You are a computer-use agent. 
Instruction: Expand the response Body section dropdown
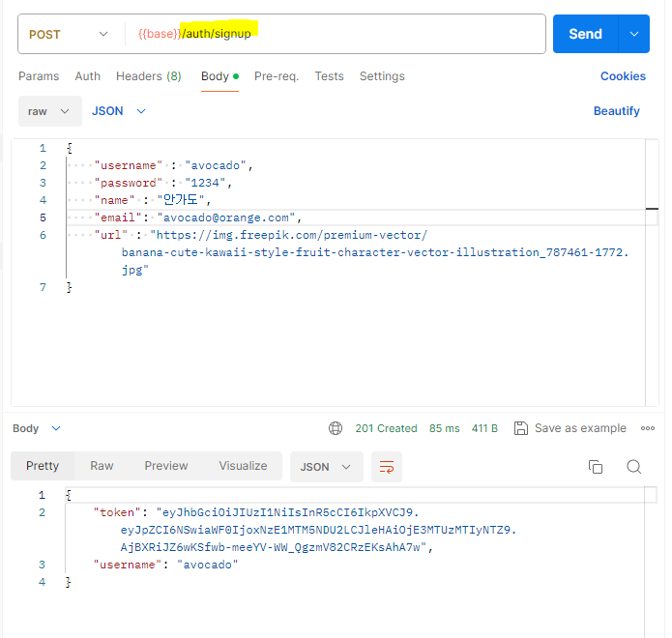coord(37,428)
